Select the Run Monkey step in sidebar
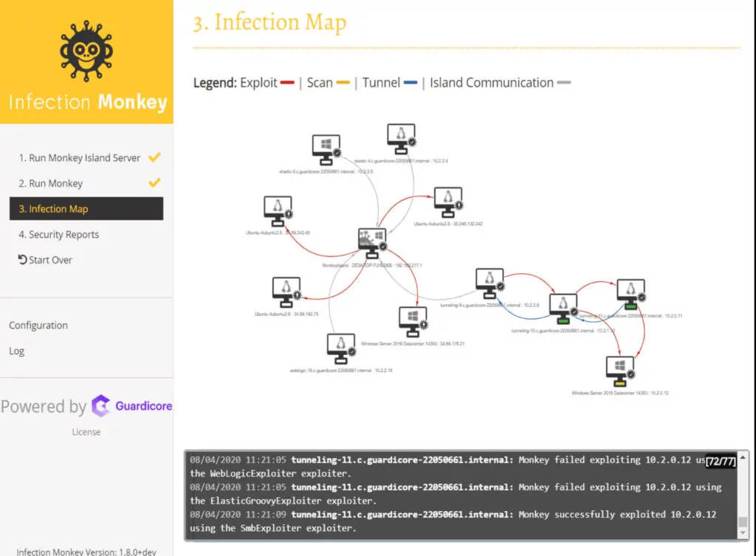The width and height of the screenshot is (756, 556). click(x=49, y=182)
